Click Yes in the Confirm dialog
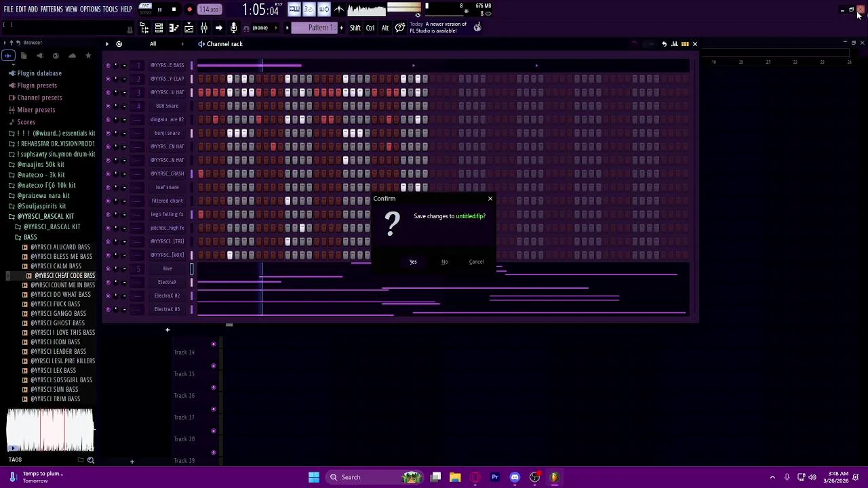The height and width of the screenshot is (488, 868). point(413,262)
